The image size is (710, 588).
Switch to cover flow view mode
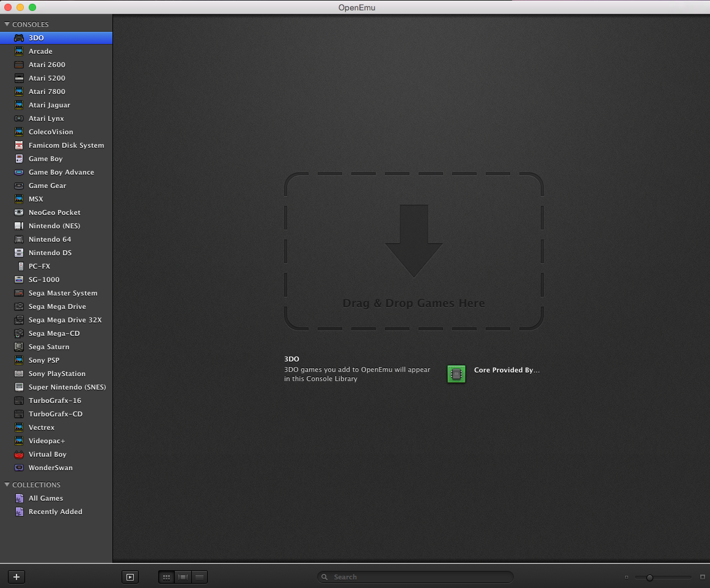tap(183, 576)
